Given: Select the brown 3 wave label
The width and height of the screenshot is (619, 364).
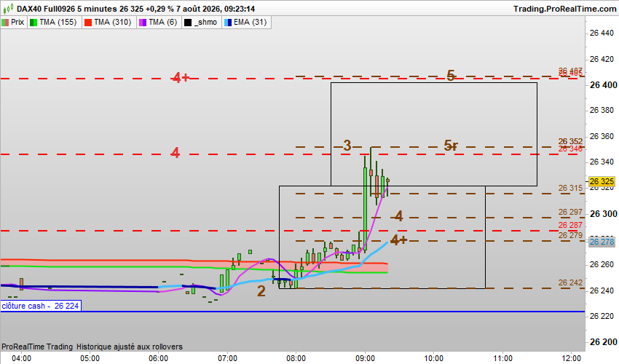Looking at the screenshot, I should pos(347,146).
